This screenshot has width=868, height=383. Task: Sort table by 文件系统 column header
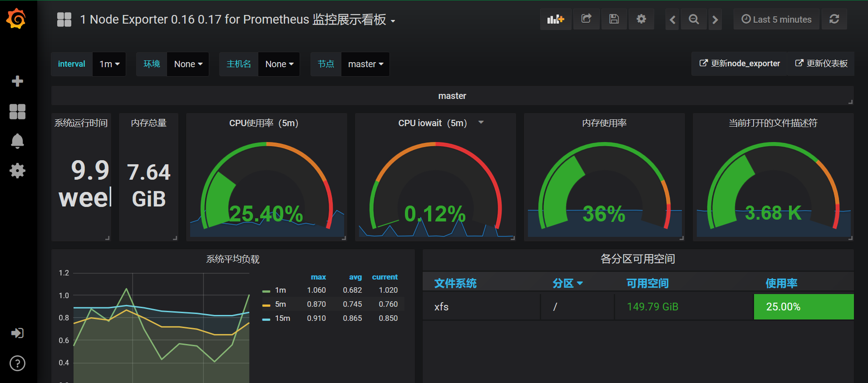point(455,283)
